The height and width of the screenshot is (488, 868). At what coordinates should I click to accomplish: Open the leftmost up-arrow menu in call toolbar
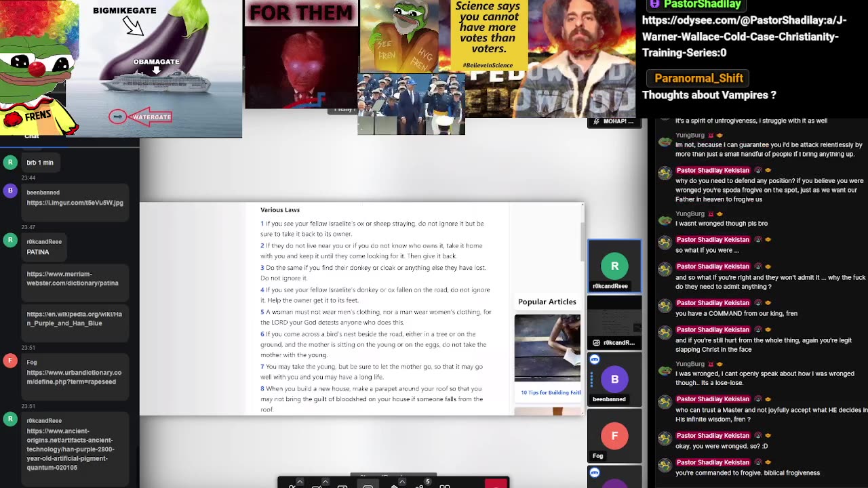click(x=300, y=482)
